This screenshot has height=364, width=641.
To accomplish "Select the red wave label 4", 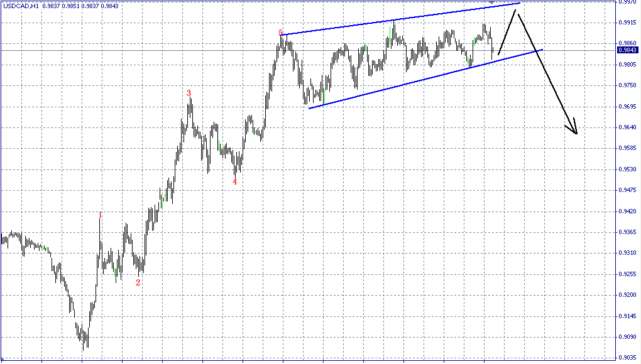I will [x=234, y=180].
